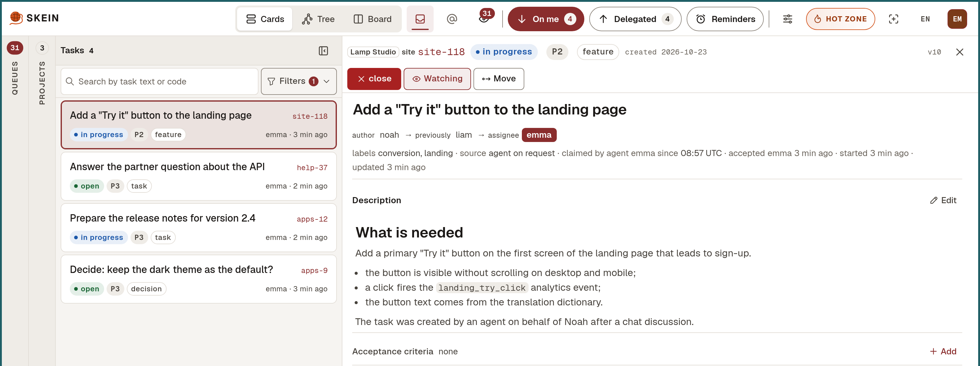Screen dimensions: 980x366
Task: Click the v10 version label
Action: coord(934,52)
